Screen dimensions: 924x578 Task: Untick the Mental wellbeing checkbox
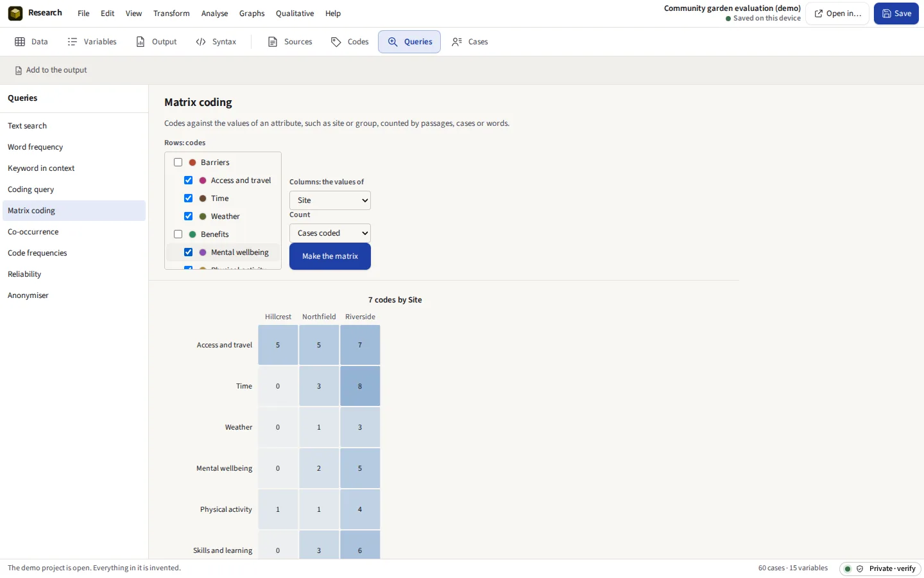click(x=189, y=252)
